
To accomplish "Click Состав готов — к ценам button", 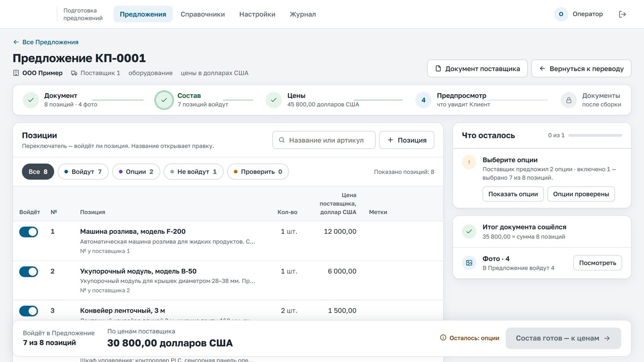I will 563,338.
